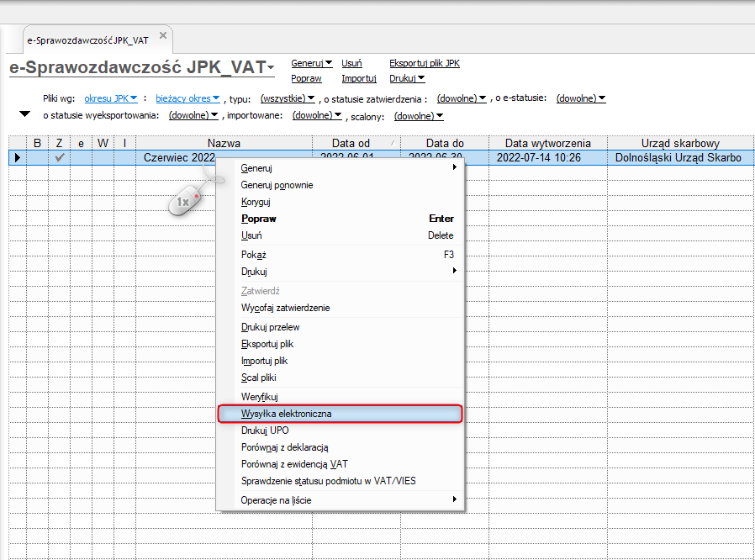Viewport: 755px width, 560px height.
Task: Change the 'bieżący okres' period dropdown
Action: (187, 98)
